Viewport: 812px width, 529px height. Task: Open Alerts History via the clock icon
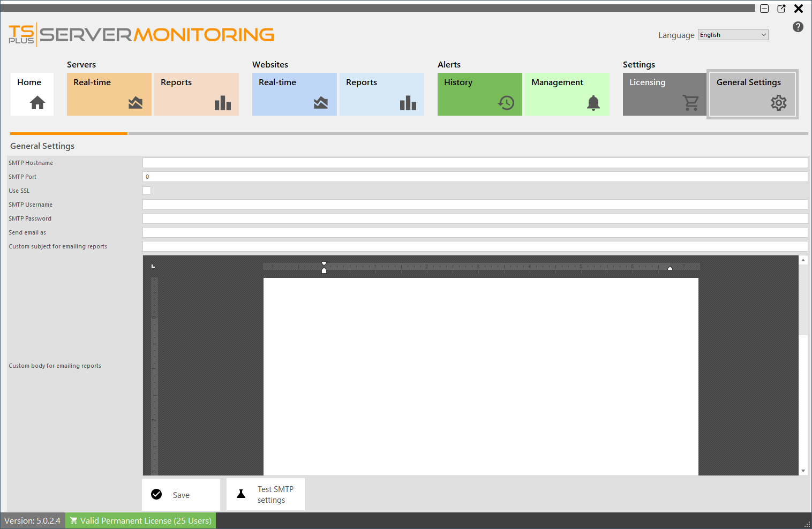pos(505,103)
